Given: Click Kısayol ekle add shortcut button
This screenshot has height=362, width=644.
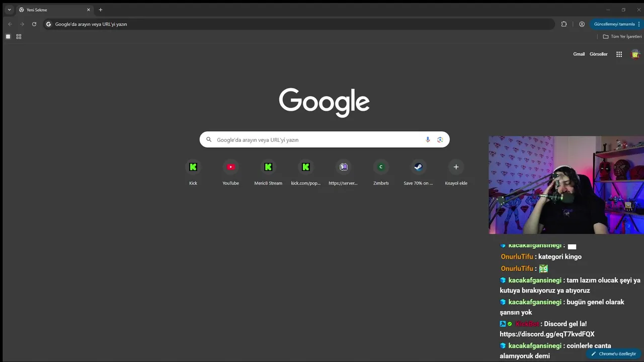Looking at the screenshot, I should [x=456, y=172].
